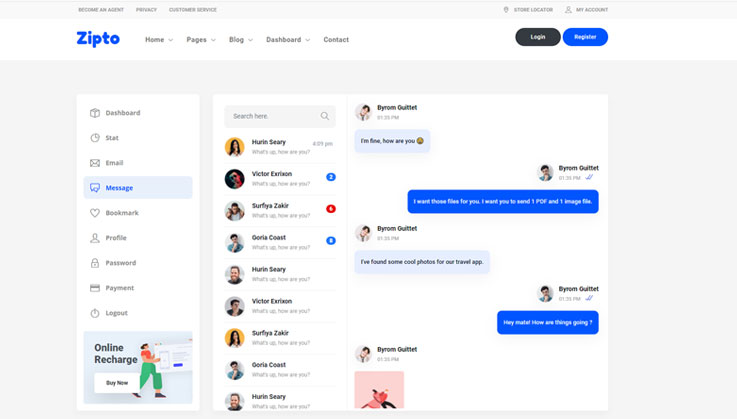Open the Blog dropdown menu
The height and width of the screenshot is (419, 737).
pos(240,40)
